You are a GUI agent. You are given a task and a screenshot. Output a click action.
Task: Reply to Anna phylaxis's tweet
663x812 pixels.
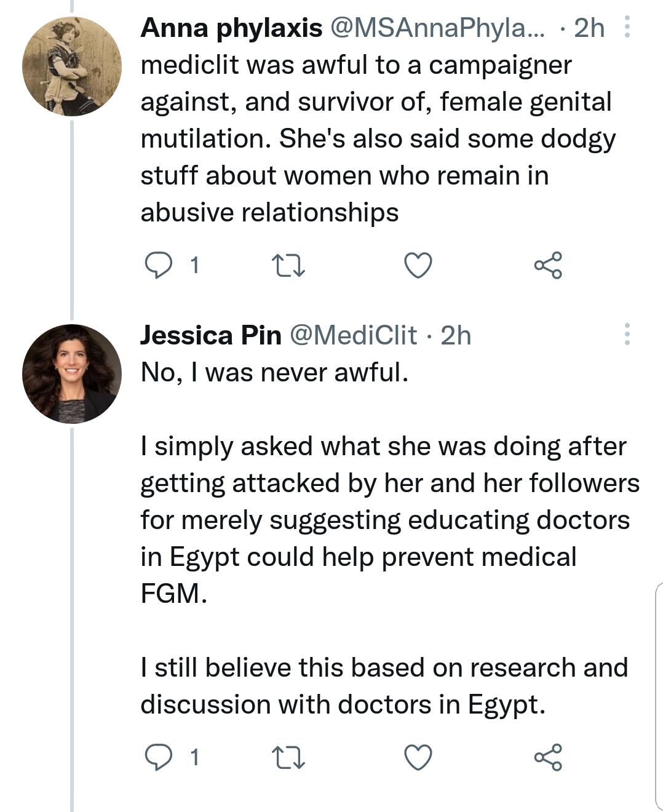tap(159, 266)
